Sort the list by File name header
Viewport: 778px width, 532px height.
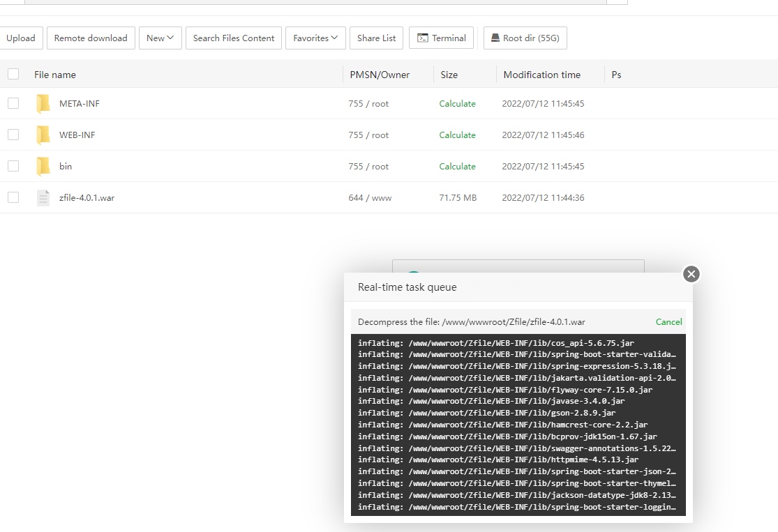55,75
